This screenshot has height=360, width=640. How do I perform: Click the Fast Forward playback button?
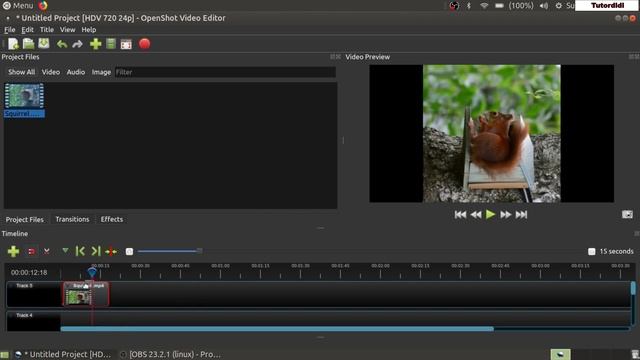point(506,215)
